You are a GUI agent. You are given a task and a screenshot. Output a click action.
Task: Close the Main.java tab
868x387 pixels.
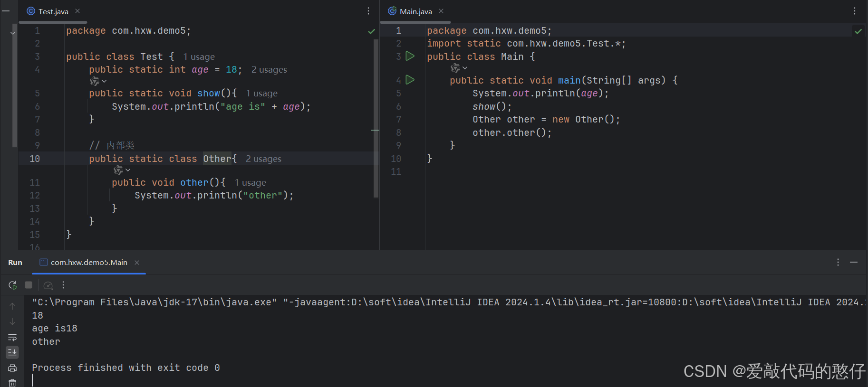pos(441,11)
